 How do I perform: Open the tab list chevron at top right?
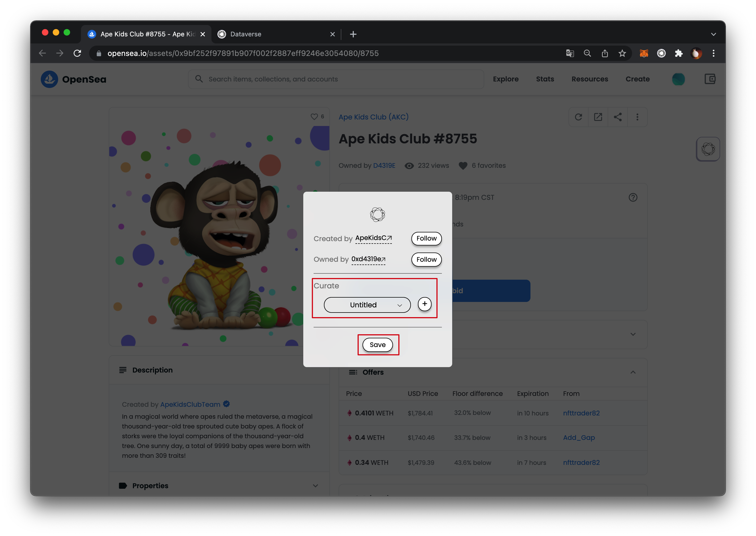tap(713, 34)
